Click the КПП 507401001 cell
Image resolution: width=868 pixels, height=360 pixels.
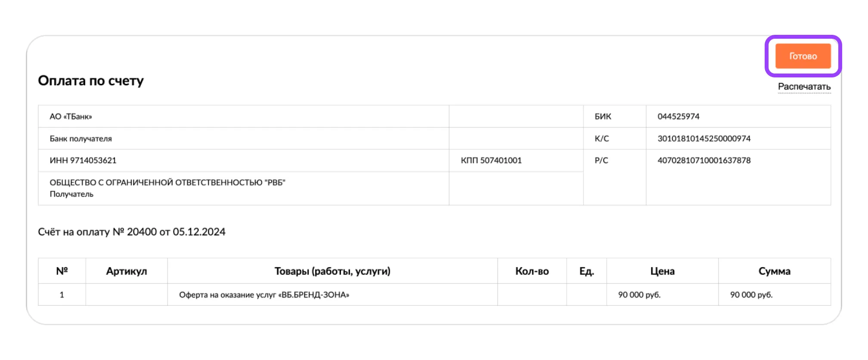click(x=516, y=160)
